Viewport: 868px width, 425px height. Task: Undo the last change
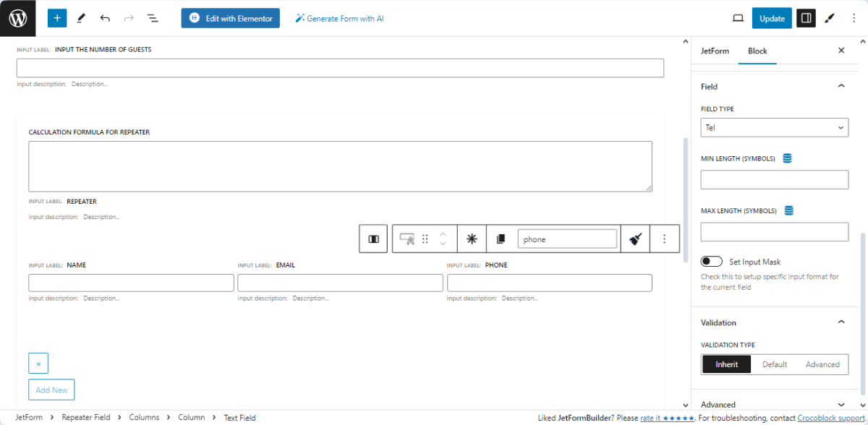[105, 17]
